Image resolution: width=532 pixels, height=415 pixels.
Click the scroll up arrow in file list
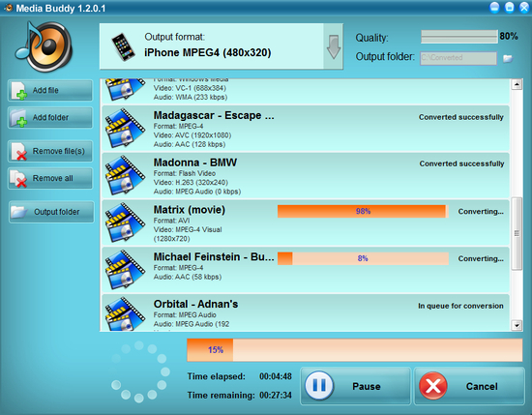517,84
